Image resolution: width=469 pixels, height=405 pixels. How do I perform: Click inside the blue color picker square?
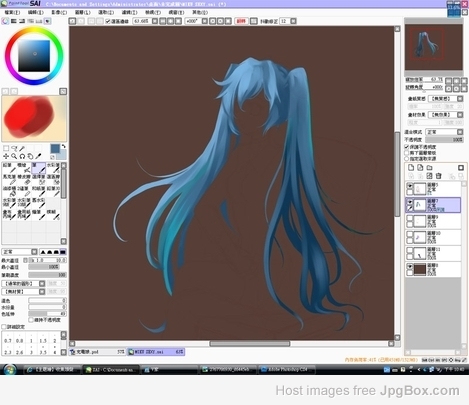pos(34,56)
